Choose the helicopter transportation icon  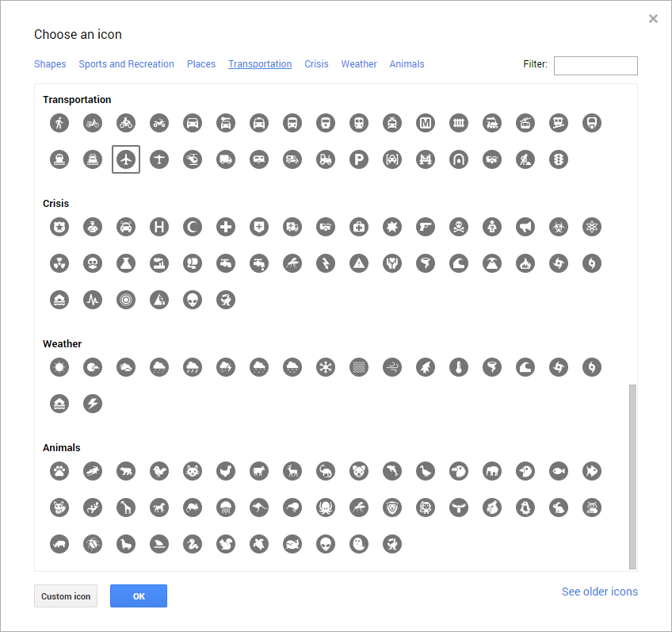click(x=193, y=159)
